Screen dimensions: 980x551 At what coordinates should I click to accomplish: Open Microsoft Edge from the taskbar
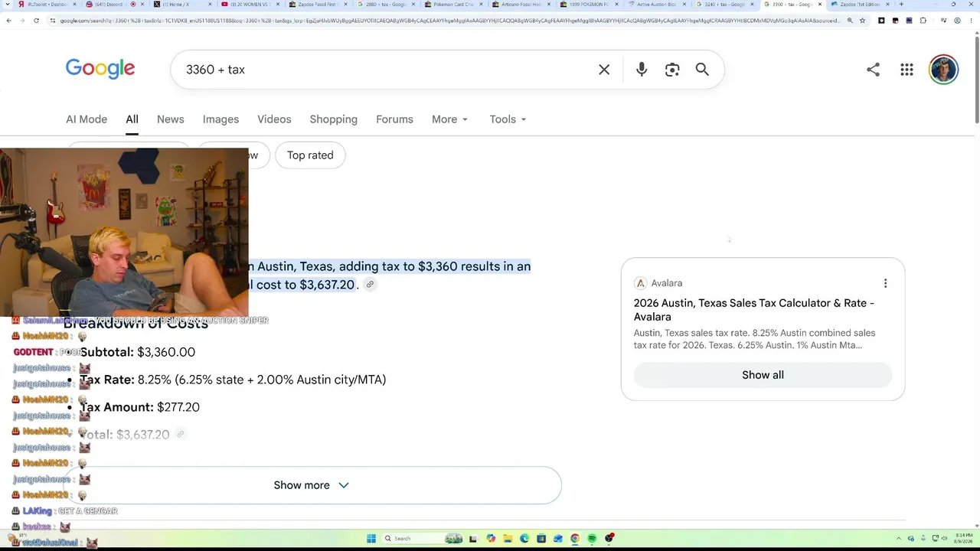pos(524,538)
